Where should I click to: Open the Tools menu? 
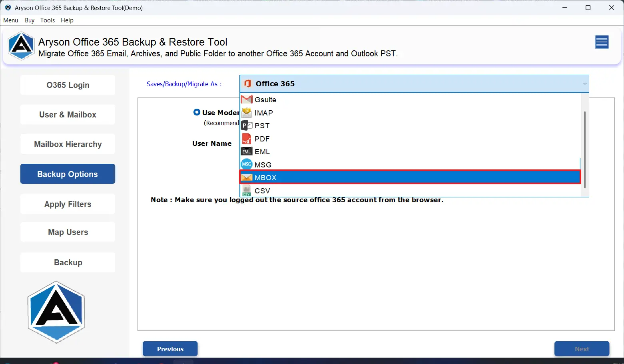point(48,20)
